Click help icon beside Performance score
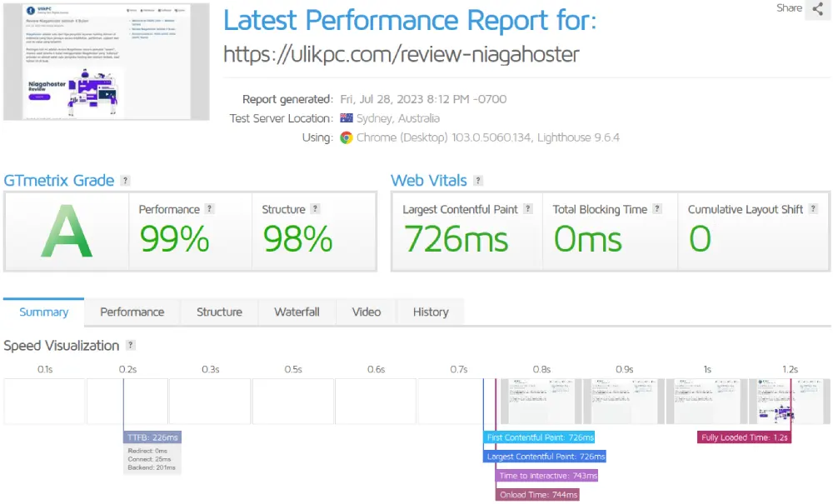This screenshot has width=833, height=504. point(210,209)
